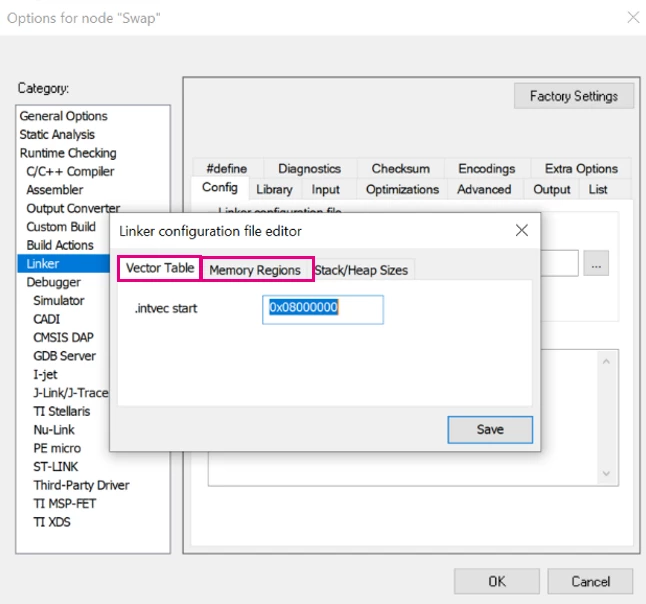Select the Config tab
This screenshot has width=646, height=604.
(x=220, y=188)
